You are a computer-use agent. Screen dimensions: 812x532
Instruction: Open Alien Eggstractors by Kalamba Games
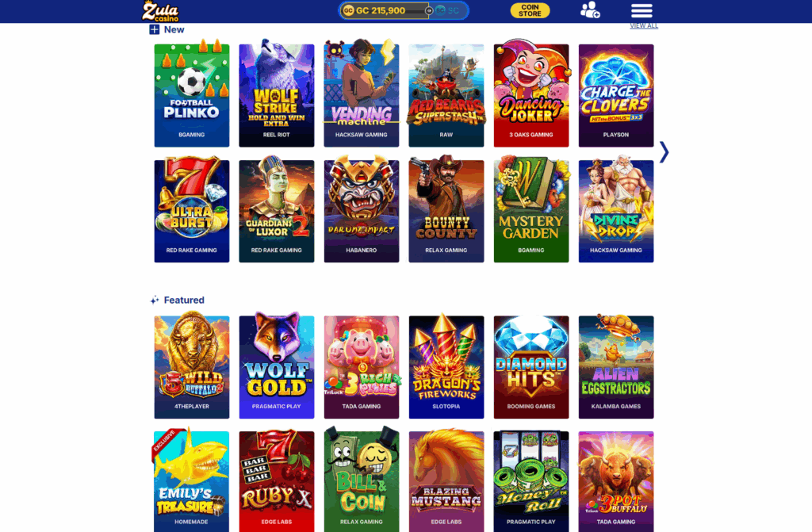point(616,366)
